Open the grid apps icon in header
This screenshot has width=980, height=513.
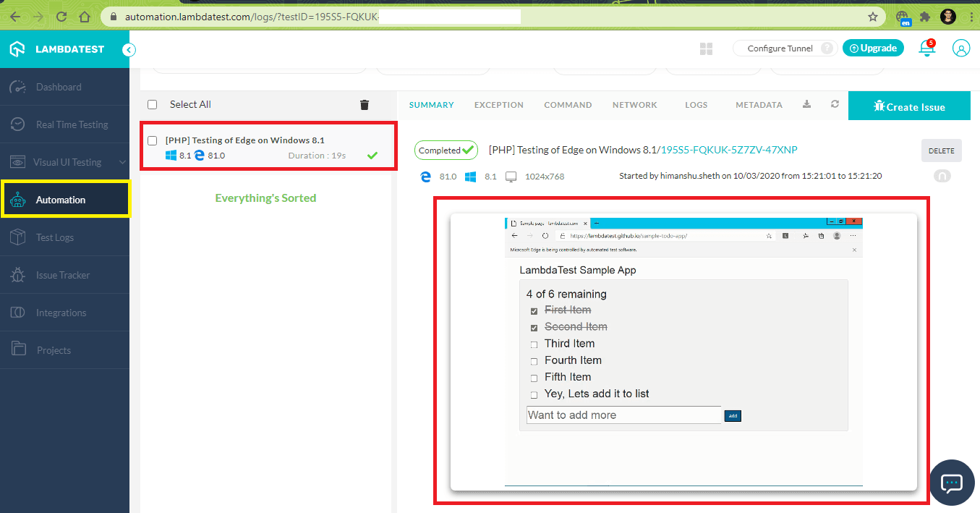tap(707, 48)
